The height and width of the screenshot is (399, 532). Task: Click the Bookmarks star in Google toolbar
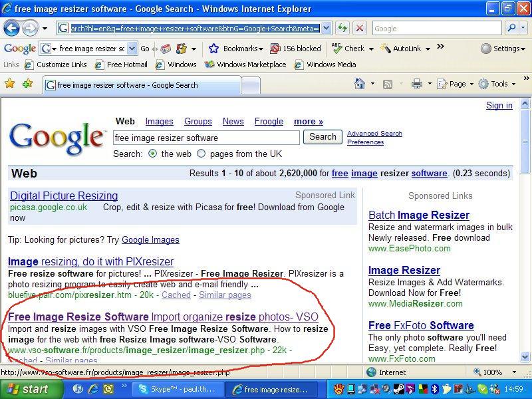(213, 49)
